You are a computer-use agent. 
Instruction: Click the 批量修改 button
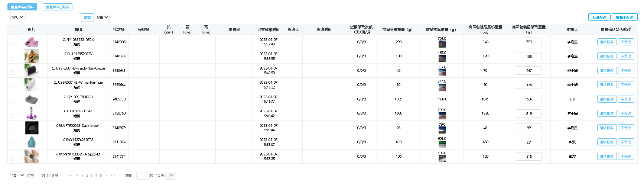click(599, 17)
